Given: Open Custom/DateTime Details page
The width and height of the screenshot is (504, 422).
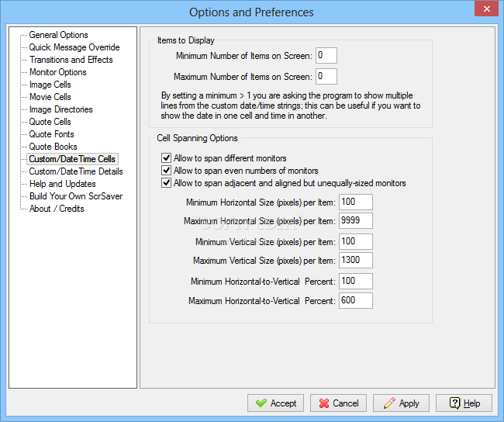Looking at the screenshot, I should click(76, 171).
